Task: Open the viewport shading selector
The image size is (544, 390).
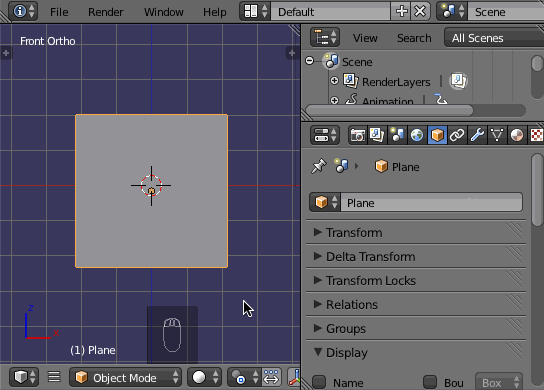Action: click(x=205, y=377)
